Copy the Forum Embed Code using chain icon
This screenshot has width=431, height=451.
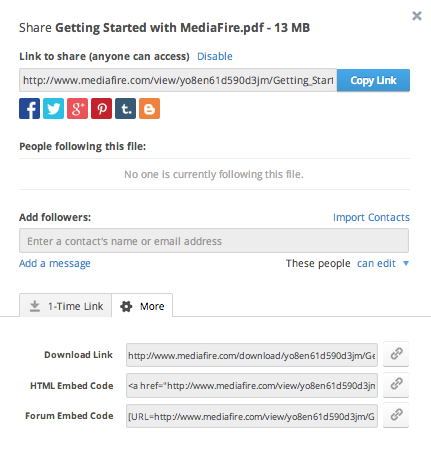click(396, 415)
